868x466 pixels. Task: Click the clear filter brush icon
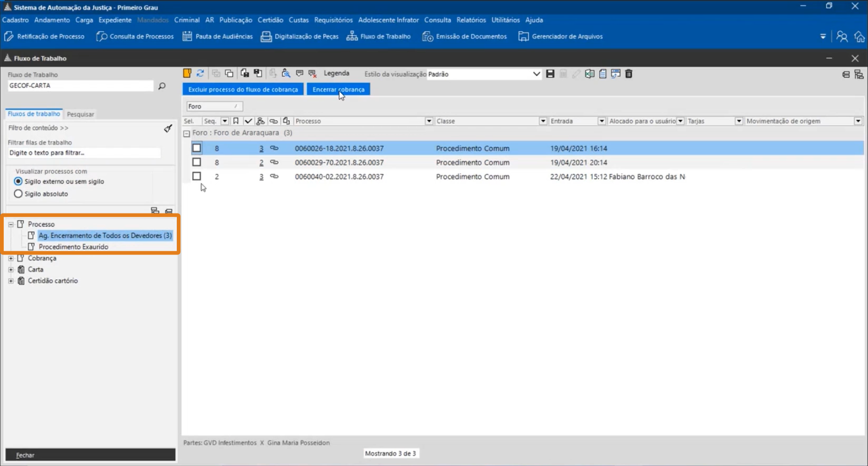[168, 128]
